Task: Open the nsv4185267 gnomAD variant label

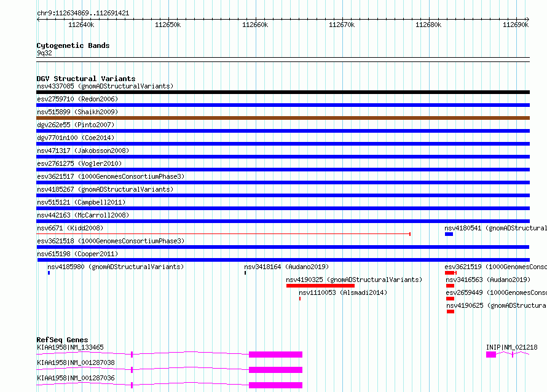Action: [105, 189]
